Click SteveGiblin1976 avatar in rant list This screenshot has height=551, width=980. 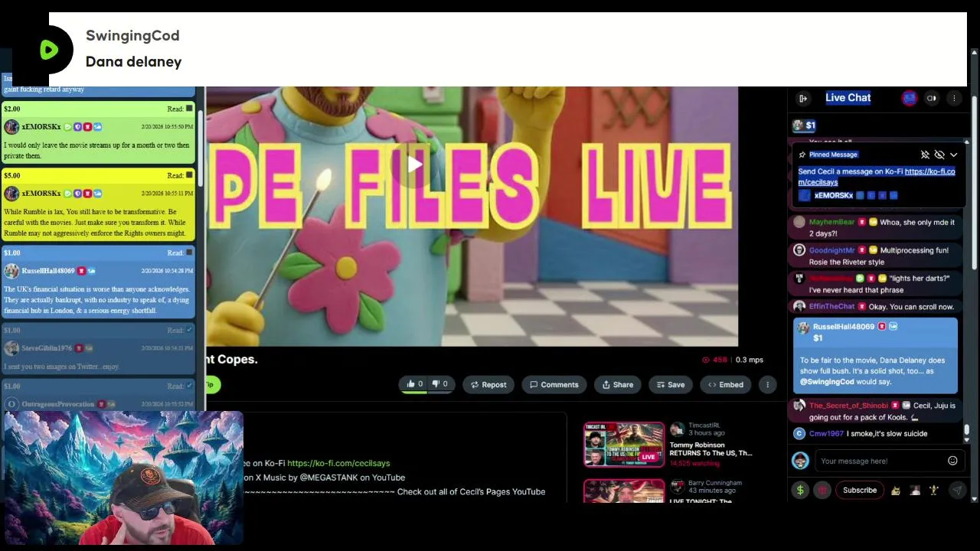click(11, 348)
